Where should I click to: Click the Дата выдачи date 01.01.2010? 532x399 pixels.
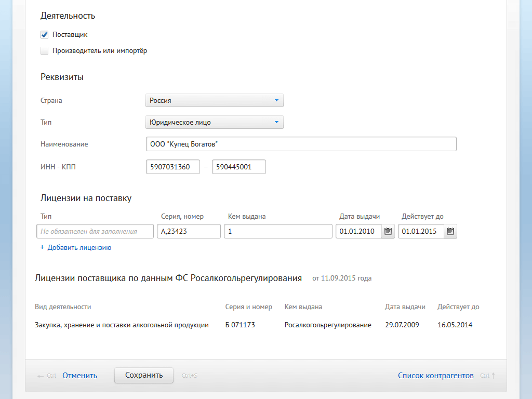point(359,231)
